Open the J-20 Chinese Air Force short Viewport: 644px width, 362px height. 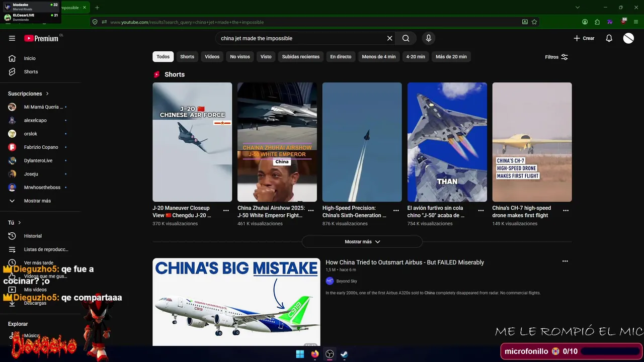click(192, 142)
